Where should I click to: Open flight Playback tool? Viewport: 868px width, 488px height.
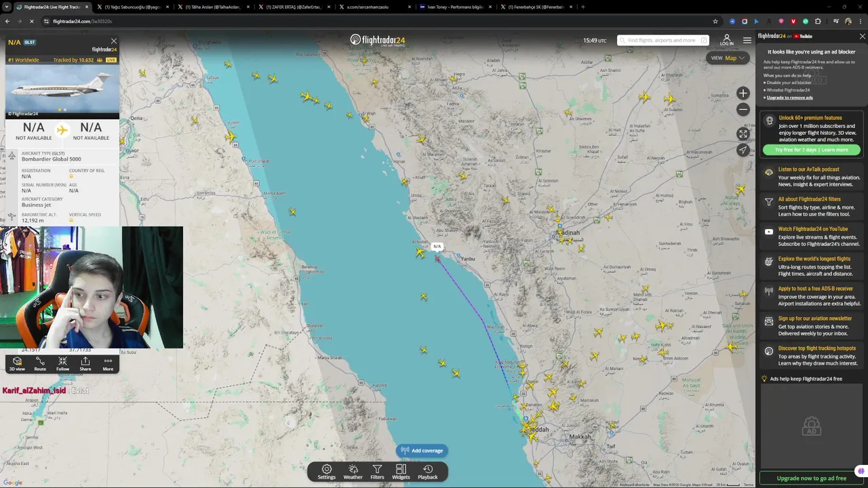427,472
